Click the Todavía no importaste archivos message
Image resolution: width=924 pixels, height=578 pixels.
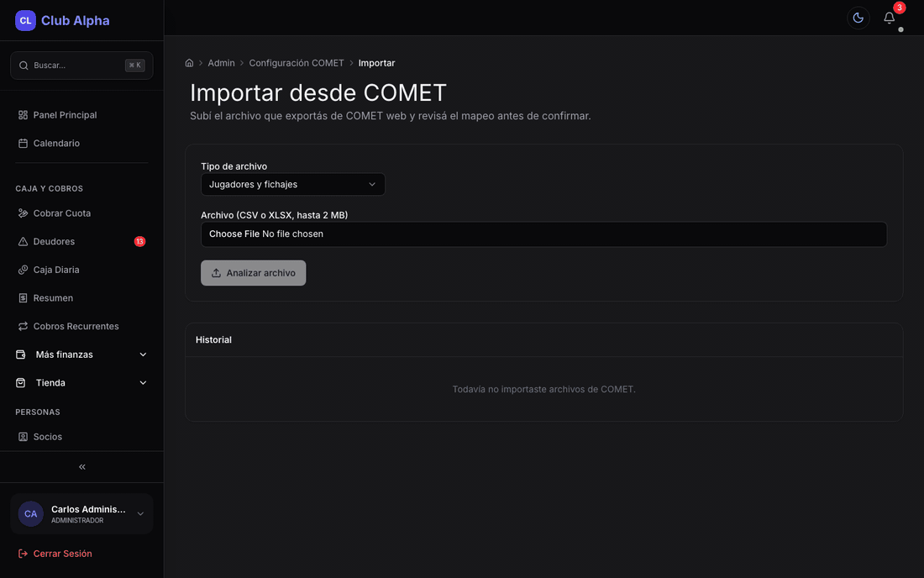pos(544,390)
